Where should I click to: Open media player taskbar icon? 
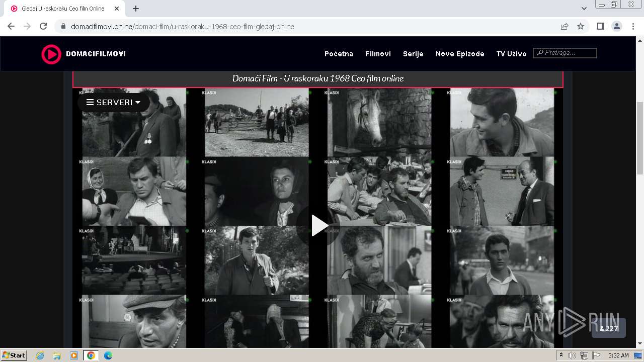pyautogui.click(x=74, y=355)
